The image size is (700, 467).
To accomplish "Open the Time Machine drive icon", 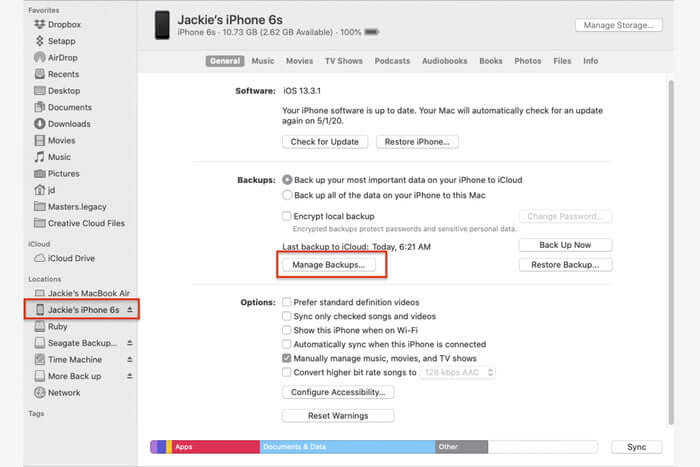I will pos(40,359).
